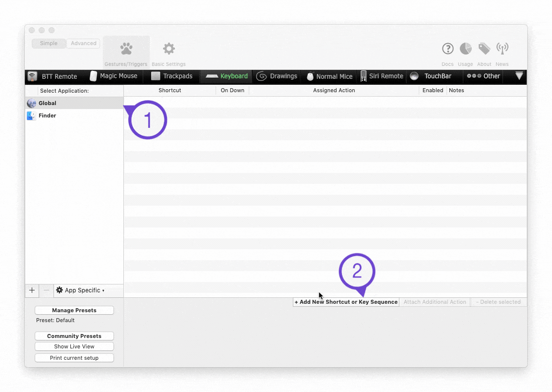Screen dimensions: 552x392
Task: Click the Normal Mice mouse icon
Action: [310, 76]
